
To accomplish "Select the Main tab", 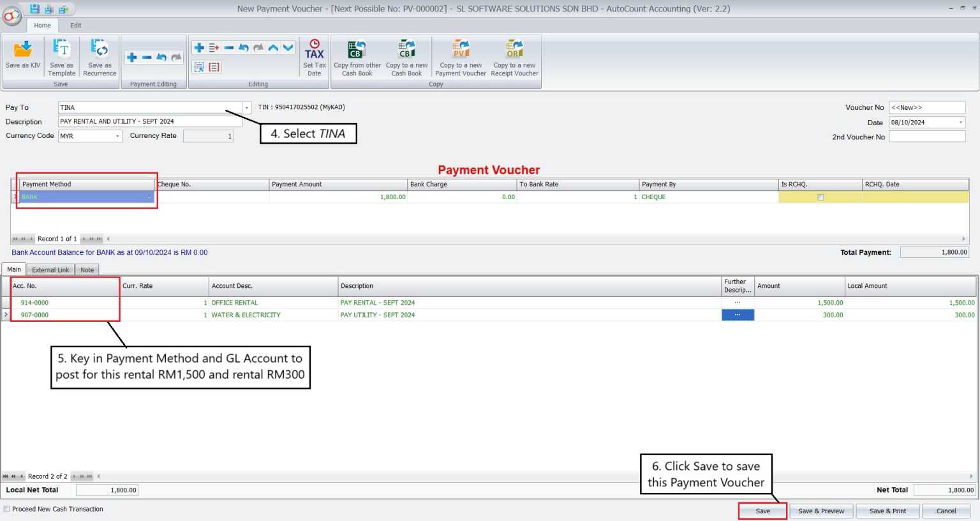I will [x=14, y=269].
